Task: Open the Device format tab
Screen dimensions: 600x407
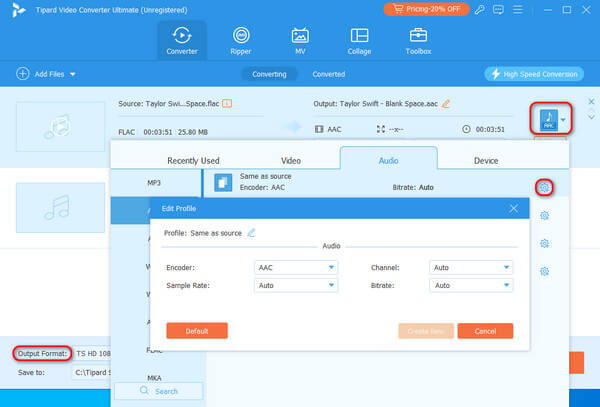Action: [x=486, y=161]
